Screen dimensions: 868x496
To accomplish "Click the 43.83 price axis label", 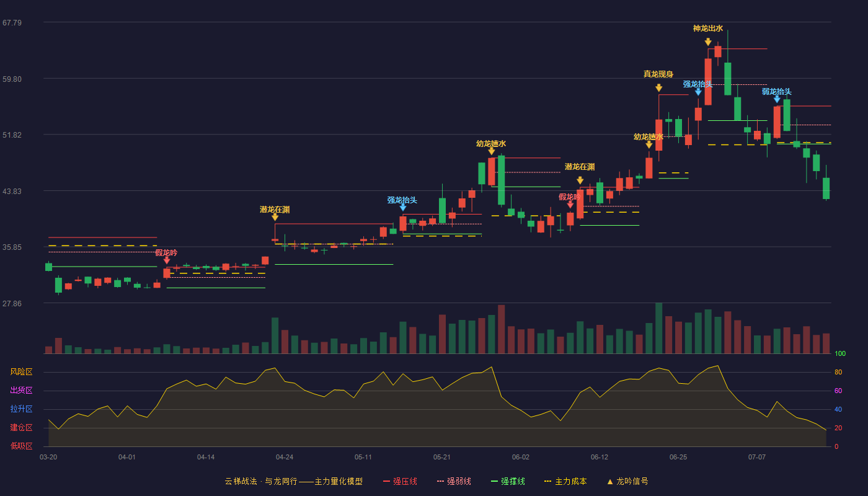I will 12,192.
